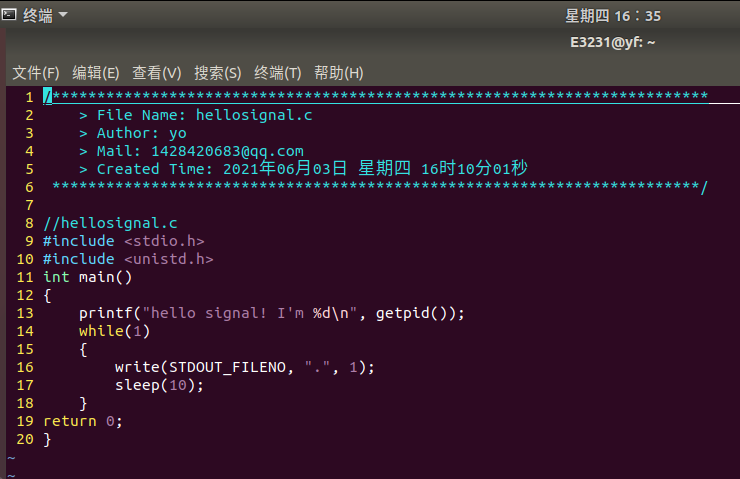This screenshot has width=740, height=479.
Task: Click the printf hello signal statement
Action: (272, 313)
